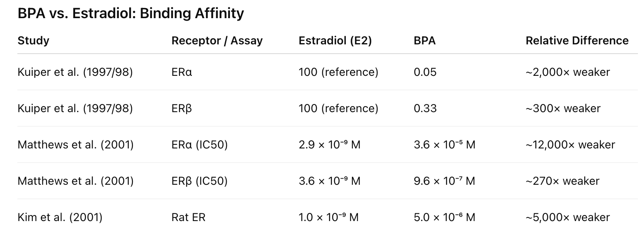Select the Rat ER receptor cell
Screen dimensions: 644x238
tap(188, 217)
